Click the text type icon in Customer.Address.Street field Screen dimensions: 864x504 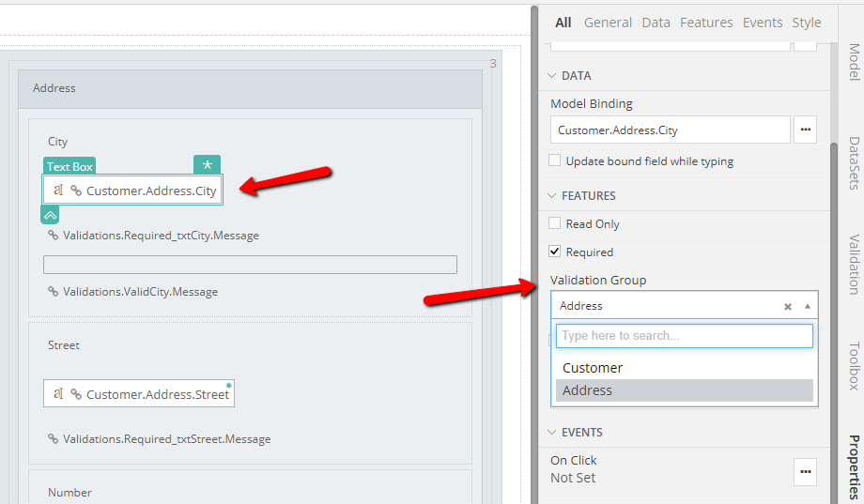pyautogui.click(x=58, y=394)
